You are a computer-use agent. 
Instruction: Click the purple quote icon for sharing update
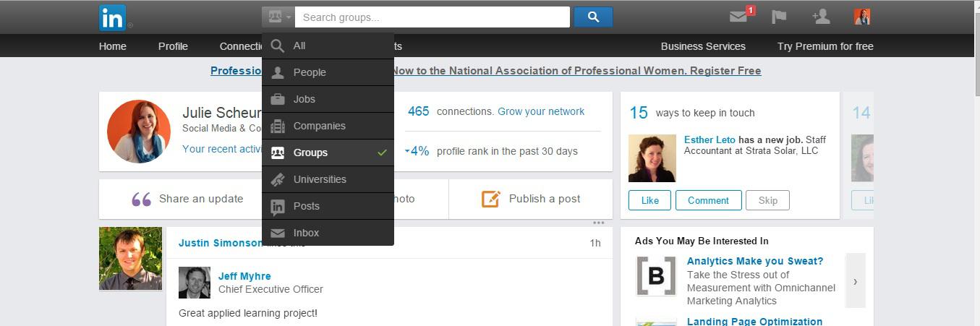[x=142, y=200]
